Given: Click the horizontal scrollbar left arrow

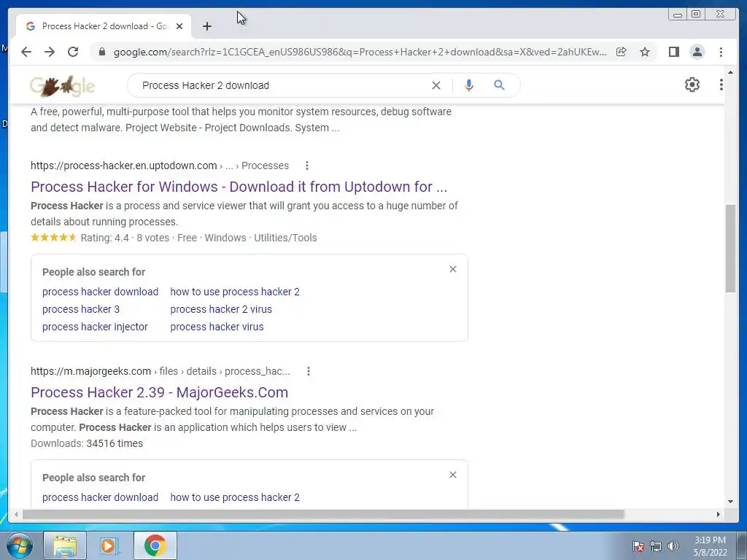Looking at the screenshot, I should [16, 514].
